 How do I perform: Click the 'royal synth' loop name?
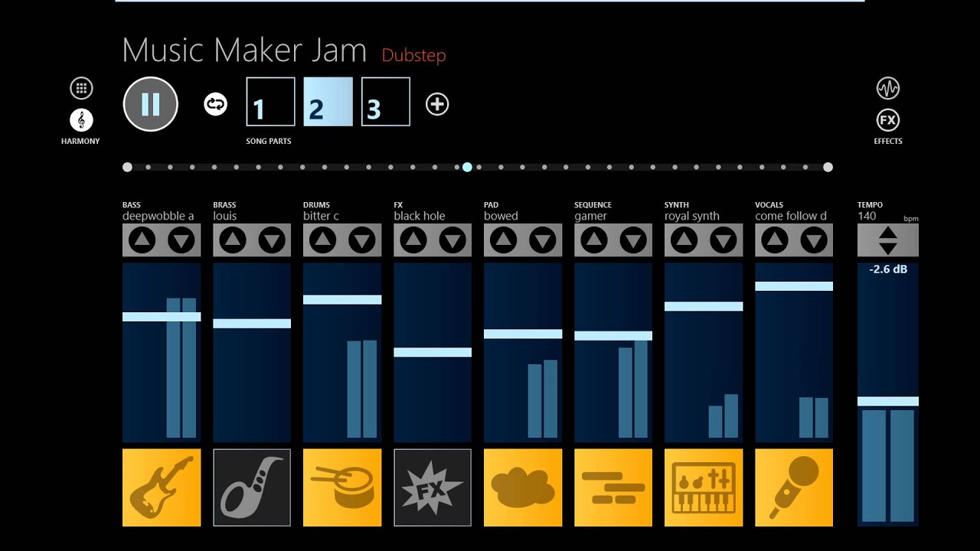click(692, 216)
